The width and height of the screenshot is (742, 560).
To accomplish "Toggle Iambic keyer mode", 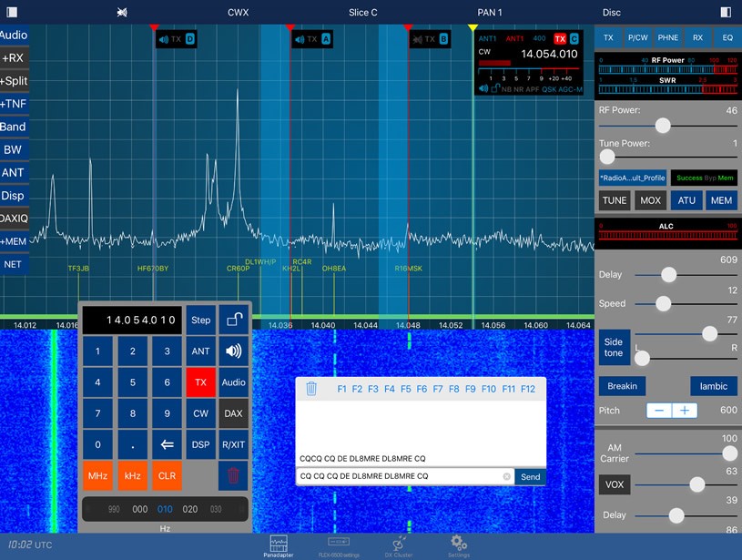I will coord(714,386).
